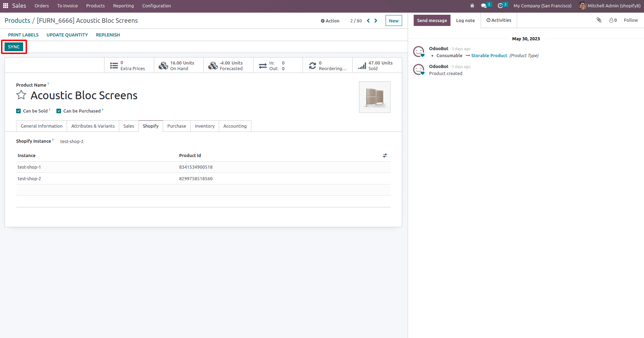This screenshot has width=644, height=338.
Task: Open the Reporting menu
Action: pyautogui.click(x=123, y=6)
